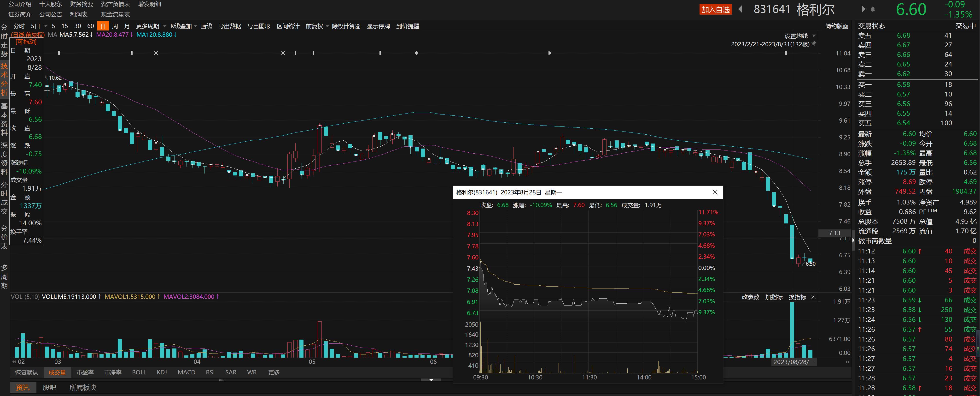
Task: Open the 公司介绍 menu item
Action: click(x=20, y=4)
